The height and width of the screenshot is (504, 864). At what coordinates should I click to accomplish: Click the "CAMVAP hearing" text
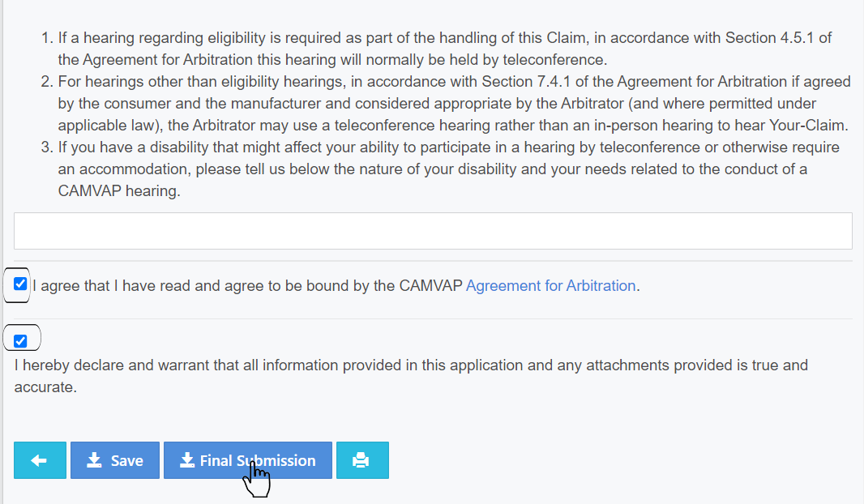coord(118,192)
